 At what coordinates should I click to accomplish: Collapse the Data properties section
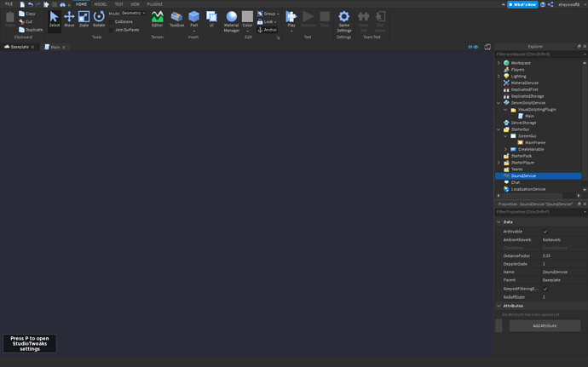tap(499, 222)
